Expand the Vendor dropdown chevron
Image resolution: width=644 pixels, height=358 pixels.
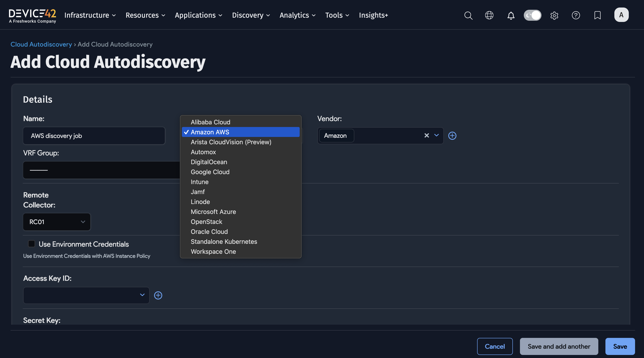click(437, 136)
